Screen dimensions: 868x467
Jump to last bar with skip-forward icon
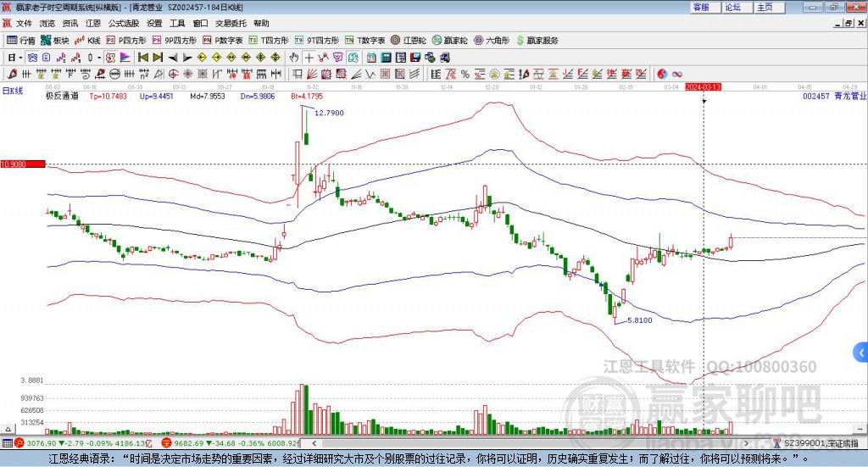click(158, 58)
